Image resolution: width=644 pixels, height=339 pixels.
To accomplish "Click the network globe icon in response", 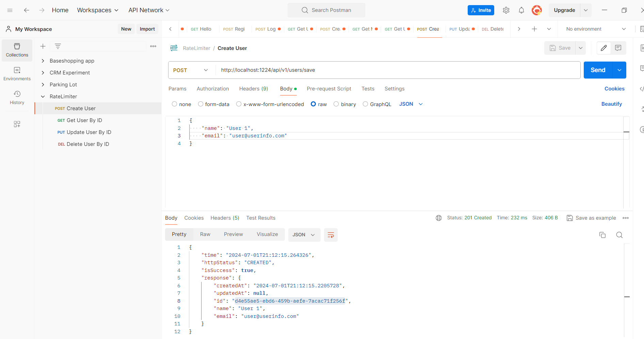I will pos(439,218).
